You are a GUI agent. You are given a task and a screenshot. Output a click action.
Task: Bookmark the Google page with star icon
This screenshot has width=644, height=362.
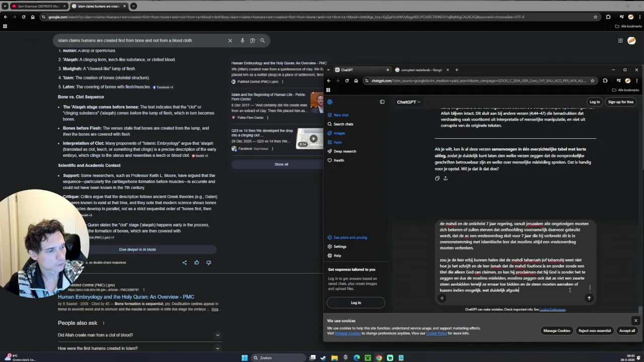click(x=595, y=17)
